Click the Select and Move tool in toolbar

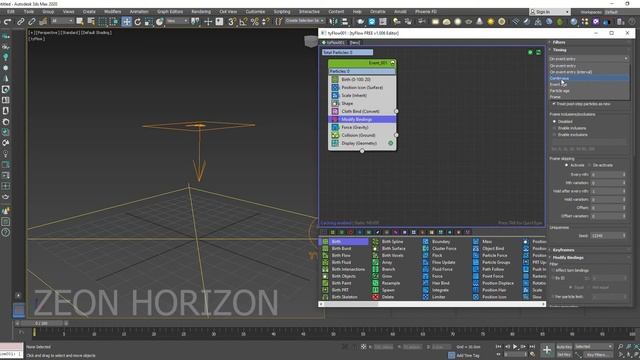[127, 22]
